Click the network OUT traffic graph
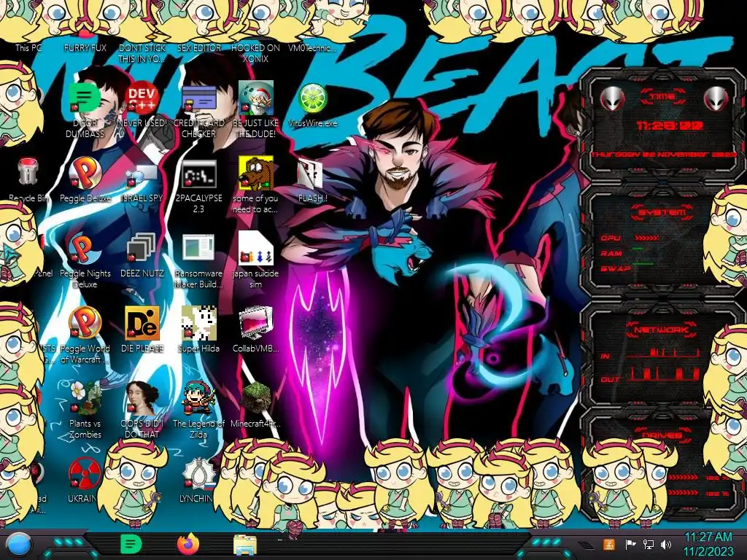 click(x=663, y=373)
